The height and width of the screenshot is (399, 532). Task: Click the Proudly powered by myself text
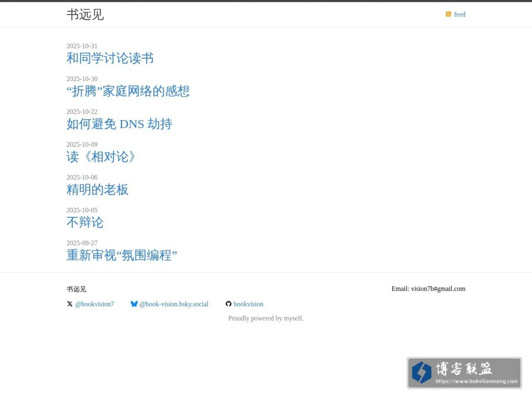[266, 318]
